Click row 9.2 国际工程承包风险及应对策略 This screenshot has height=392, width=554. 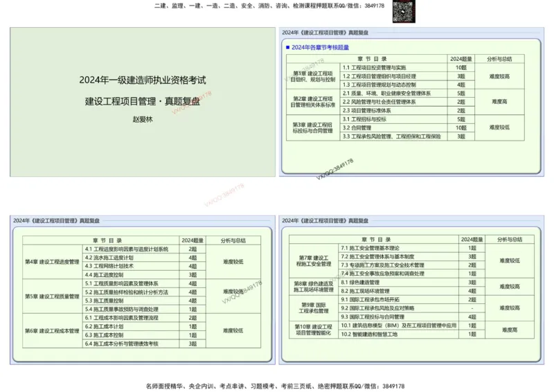pyautogui.click(x=399, y=308)
